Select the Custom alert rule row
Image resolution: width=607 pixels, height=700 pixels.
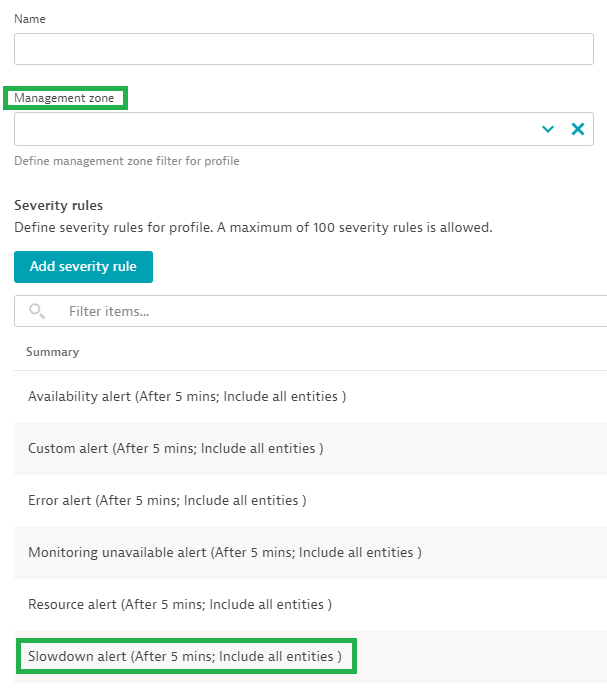coord(175,448)
